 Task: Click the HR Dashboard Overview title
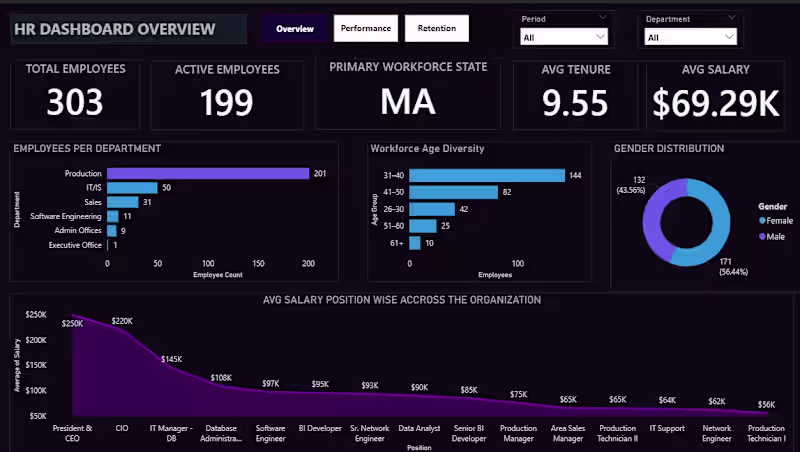pyautogui.click(x=115, y=29)
